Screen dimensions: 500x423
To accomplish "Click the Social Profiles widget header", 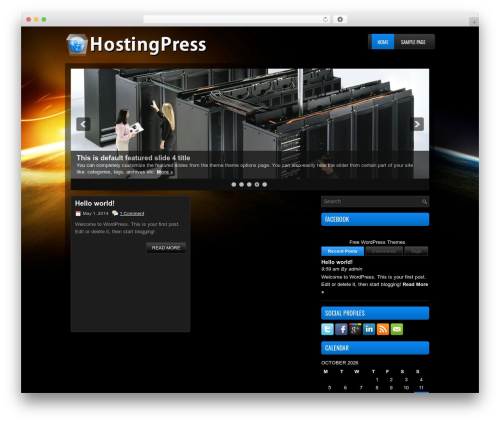I will [x=375, y=313].
